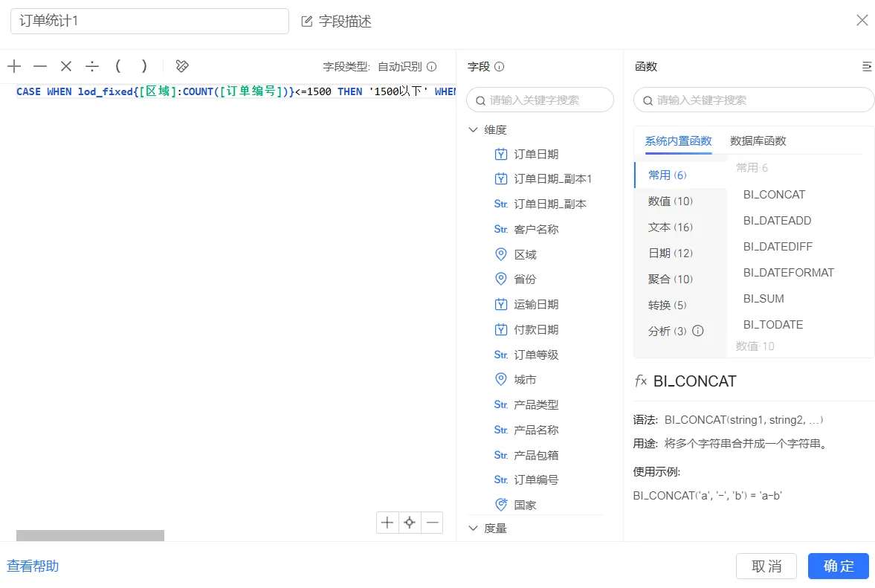Click the field keyword search box
Screen dimensions: 875x588
[540, 100]
